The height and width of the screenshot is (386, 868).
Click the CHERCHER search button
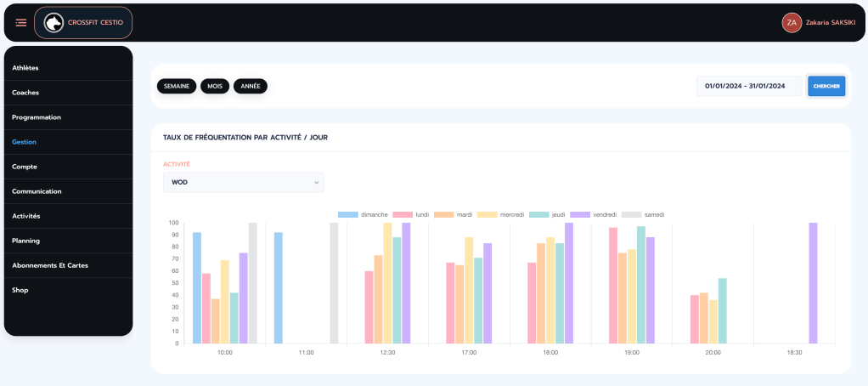[826, 86]
